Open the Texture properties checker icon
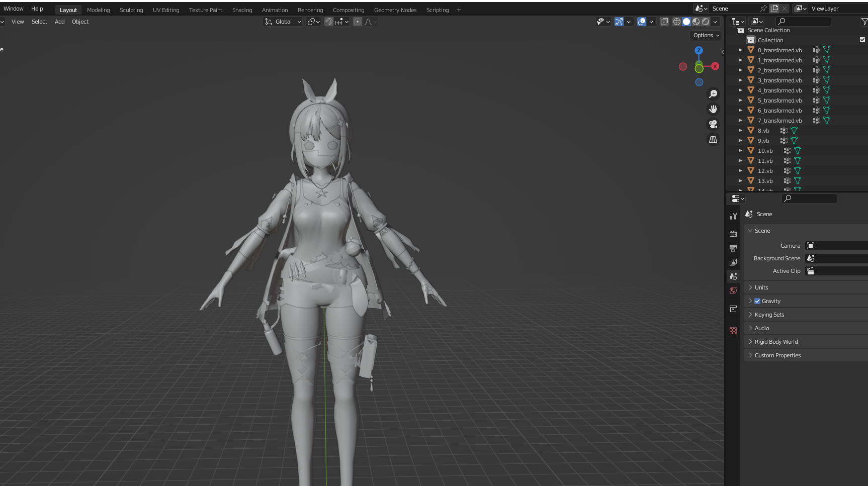 coord(733,331)
